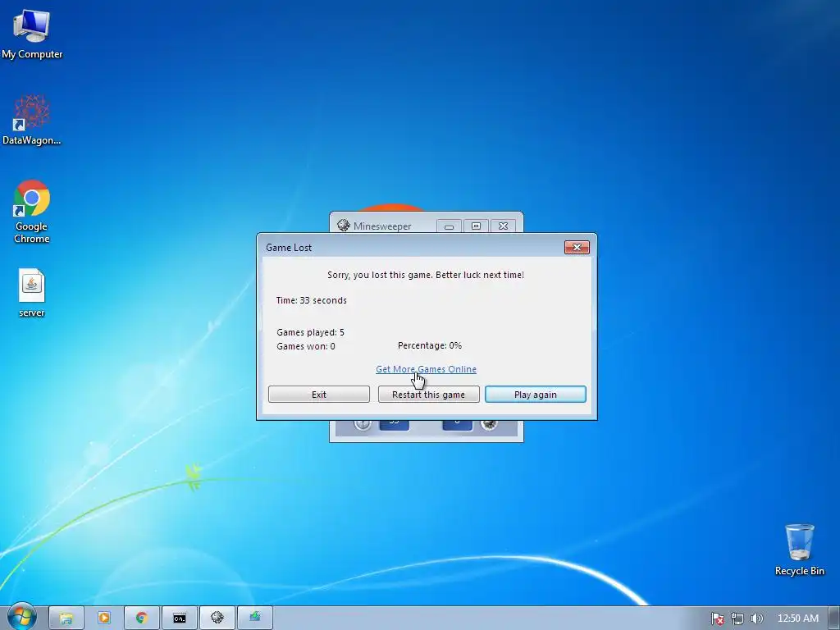Open network status tray icon
The width and height of the screenshot is (840, 630).
(x=737, y=619)
